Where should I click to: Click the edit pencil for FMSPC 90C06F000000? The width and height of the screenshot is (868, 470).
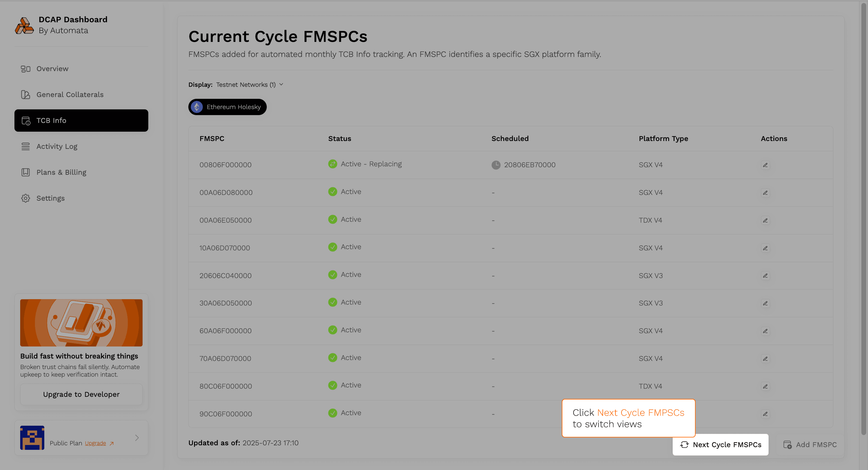tap(765, 414)
